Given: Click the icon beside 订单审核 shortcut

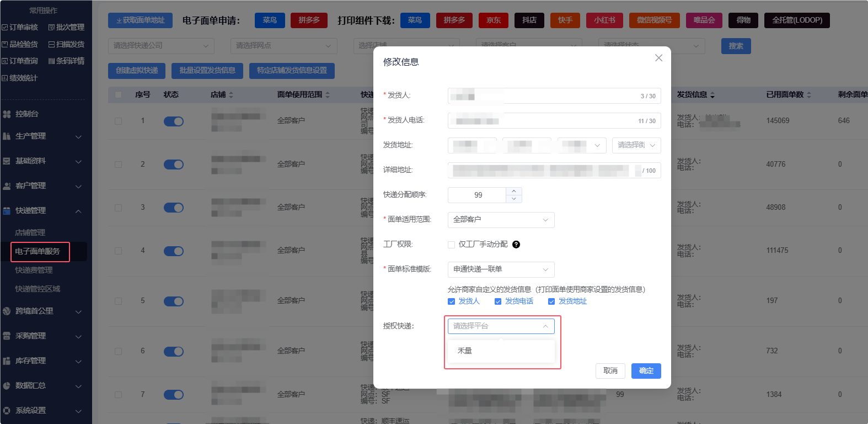Looking at the screenshot, I should tap(4, 28).
